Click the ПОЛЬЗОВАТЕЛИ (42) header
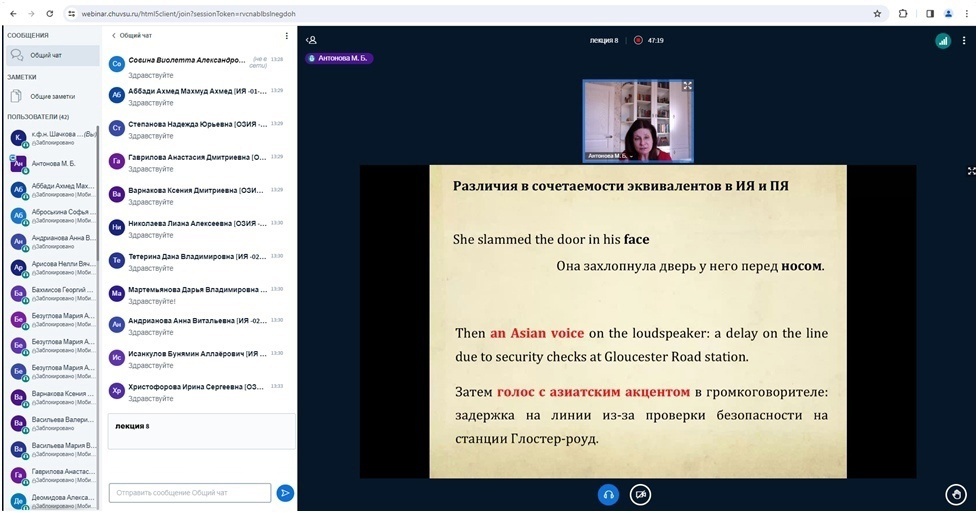Screen dimensions: 978x513 38,117
